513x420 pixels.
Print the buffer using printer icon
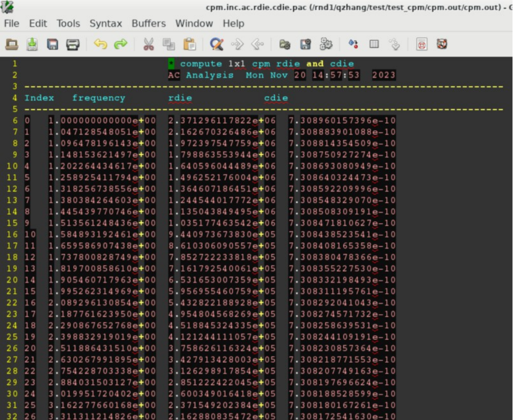[73, 44]
